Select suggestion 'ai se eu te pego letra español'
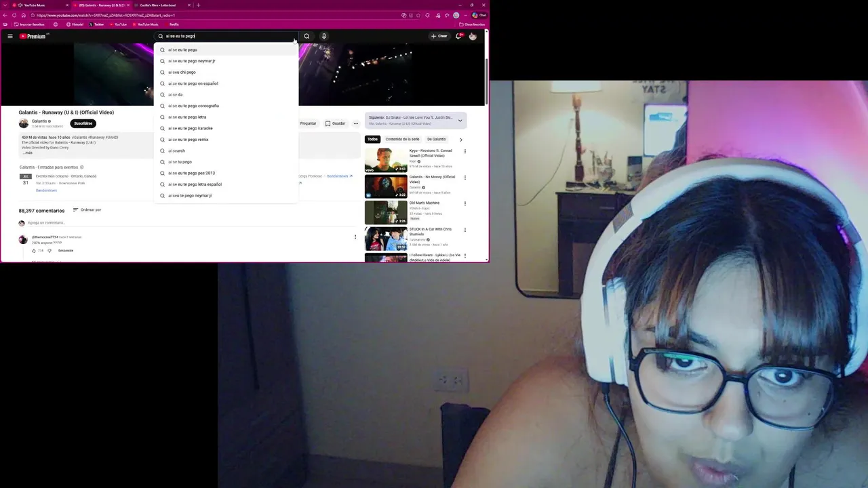Image resolution: width=868 pixels, height=488 pixels. pyautogui.click(x=226, y=184)
